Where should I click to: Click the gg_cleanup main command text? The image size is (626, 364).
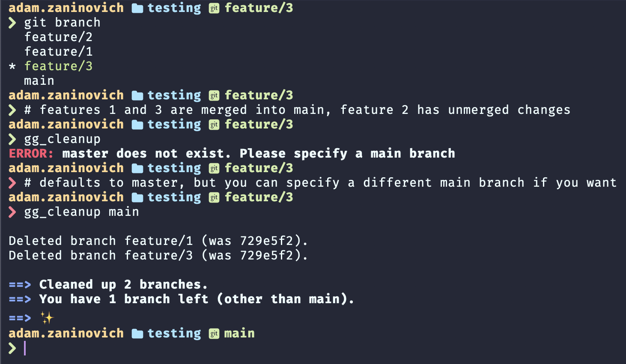pos(81,212)
